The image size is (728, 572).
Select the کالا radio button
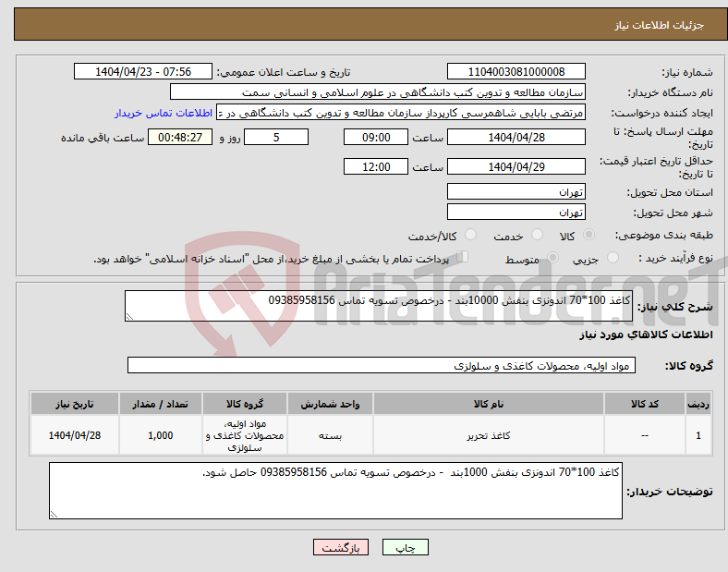(588, 235)
